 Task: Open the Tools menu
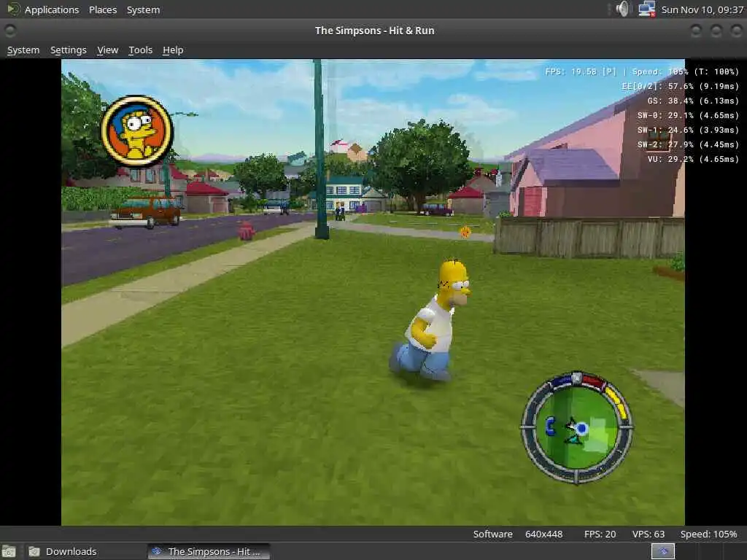(x=140, y=50)
